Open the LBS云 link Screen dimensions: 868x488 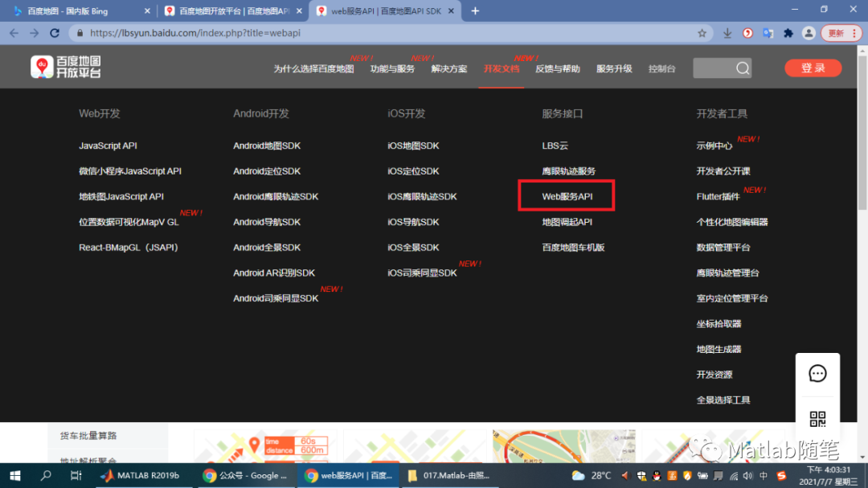pos(555,146)
